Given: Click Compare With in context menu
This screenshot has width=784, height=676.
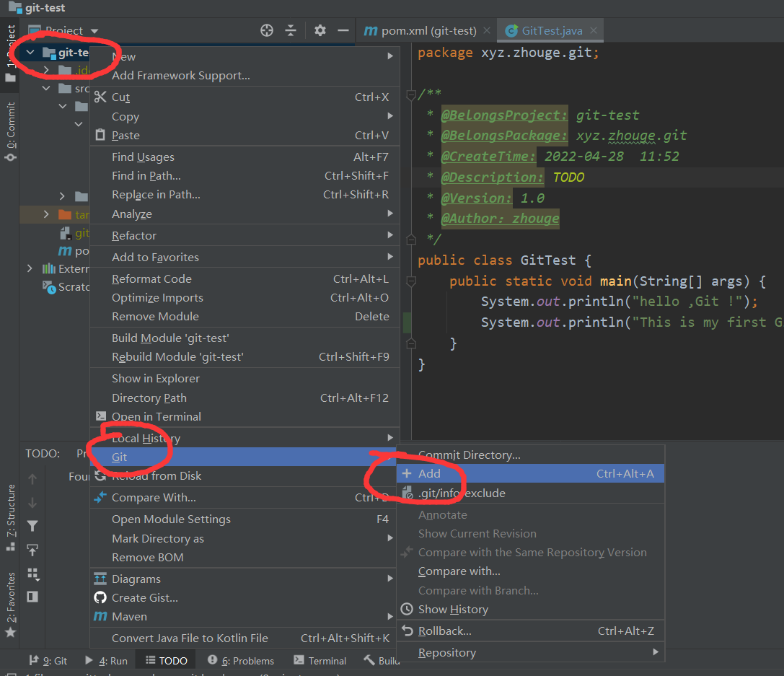Looking at the screenshot, I should pyautogui.click(x=245, y=498).
